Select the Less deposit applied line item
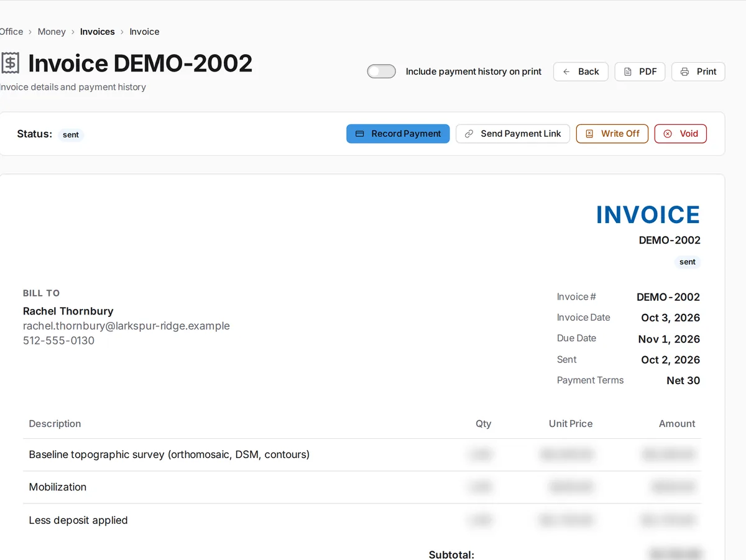 [x=362, y=520]
